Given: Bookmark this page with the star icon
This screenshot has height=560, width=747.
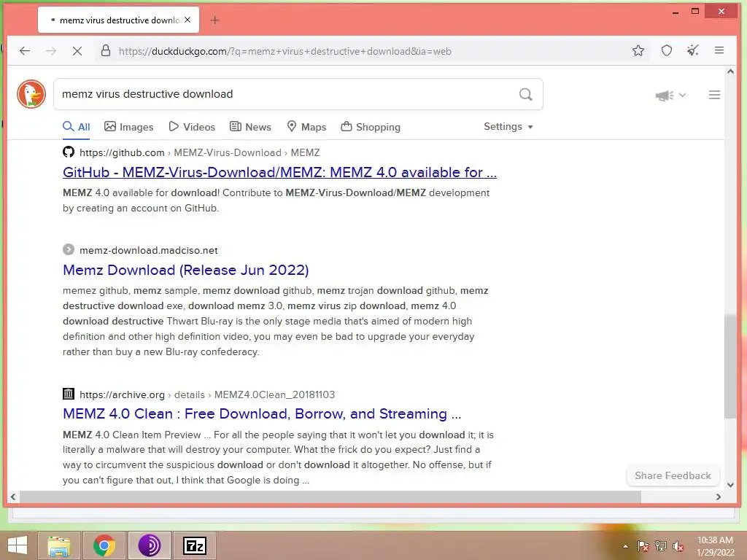Looking at the screenshot, I should tap(638, 50).
